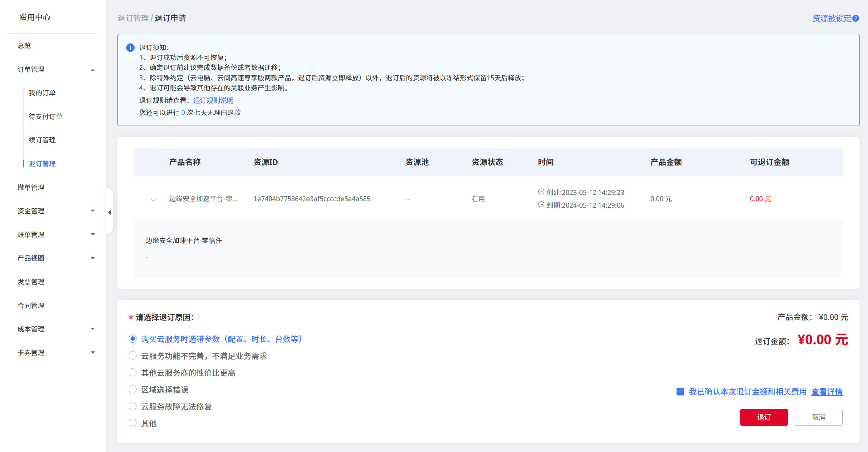The width and height of the screenshot is (868, 452).
Task: Click the 资源被锁定 link
Action: point(831,18)
